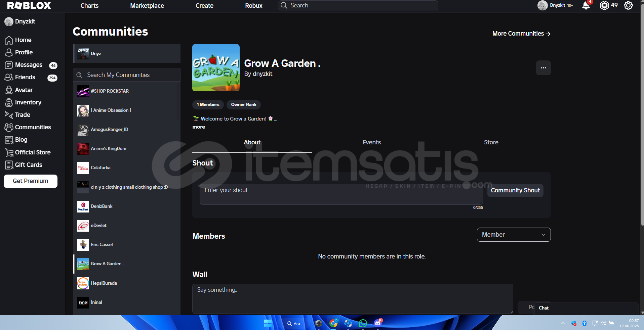Focus the top Search box
Viewport: 644px width, 330px height.
point(358,5)
